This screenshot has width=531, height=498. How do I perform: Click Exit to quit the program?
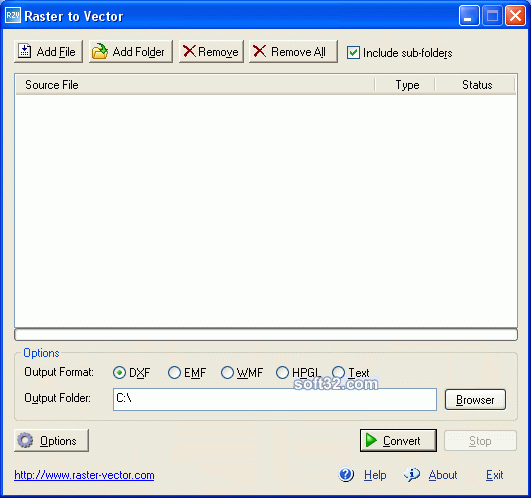pos(494,475)
